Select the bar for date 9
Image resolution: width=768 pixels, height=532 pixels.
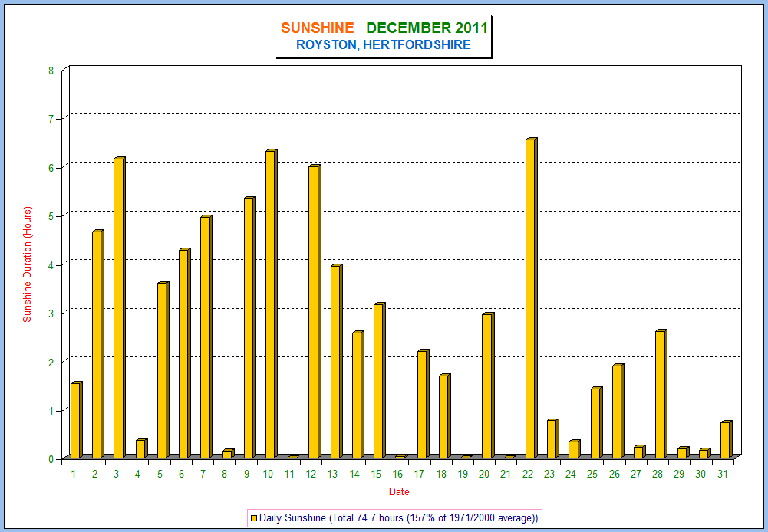pos(250,328)
